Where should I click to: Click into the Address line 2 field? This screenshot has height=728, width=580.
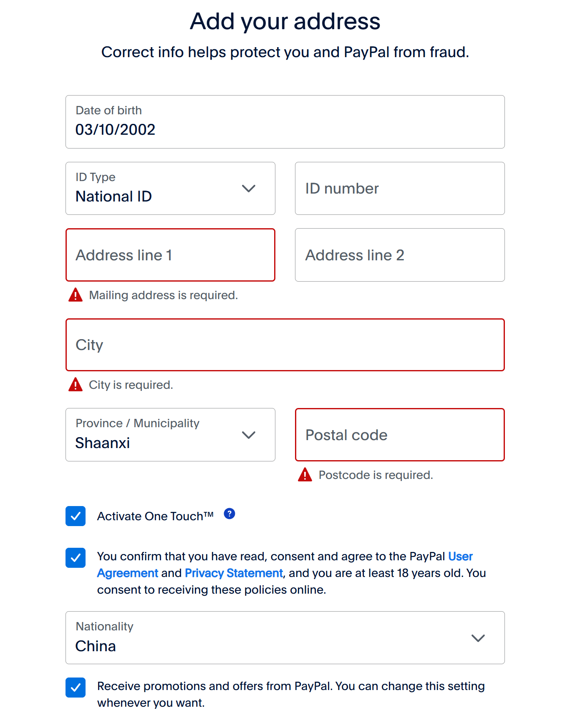point(400,255)
